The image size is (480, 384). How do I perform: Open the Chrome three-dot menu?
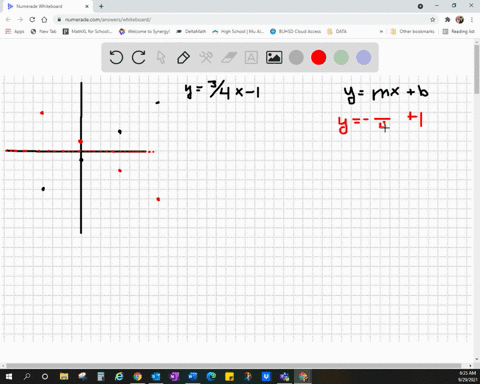pyautogui.click(x=472, y=20)
